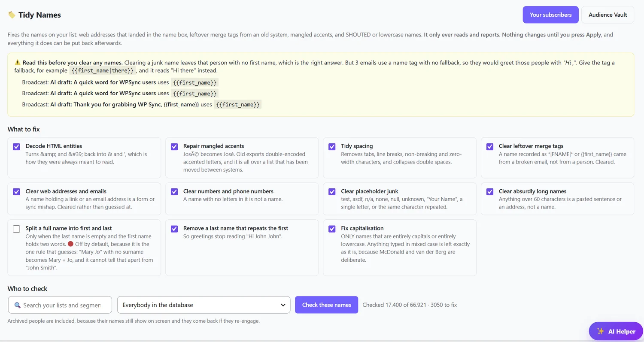Disable the Clear placeholder junk rule

pos(332,192)
